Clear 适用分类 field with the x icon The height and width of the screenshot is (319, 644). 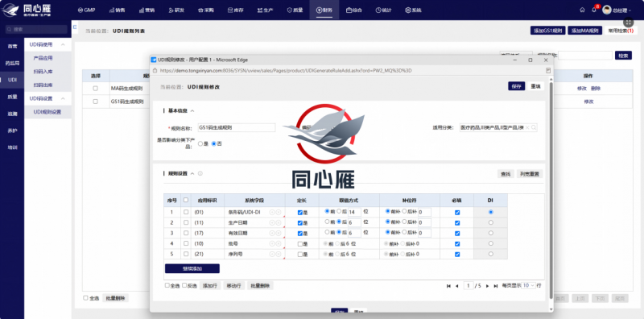528,127
